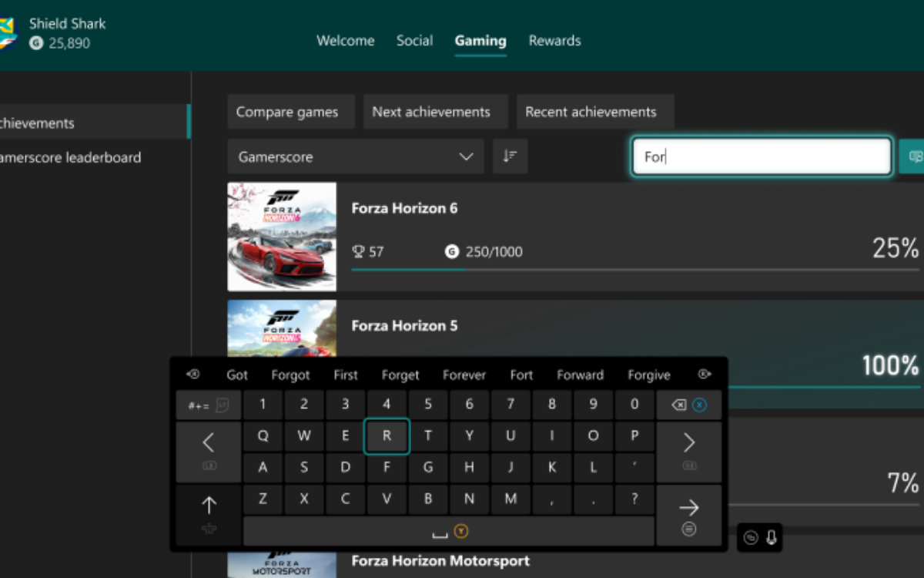Click the '100%' completion value
Image resolution: width=924 pixels, height=578 pixels.
[891, 365]
